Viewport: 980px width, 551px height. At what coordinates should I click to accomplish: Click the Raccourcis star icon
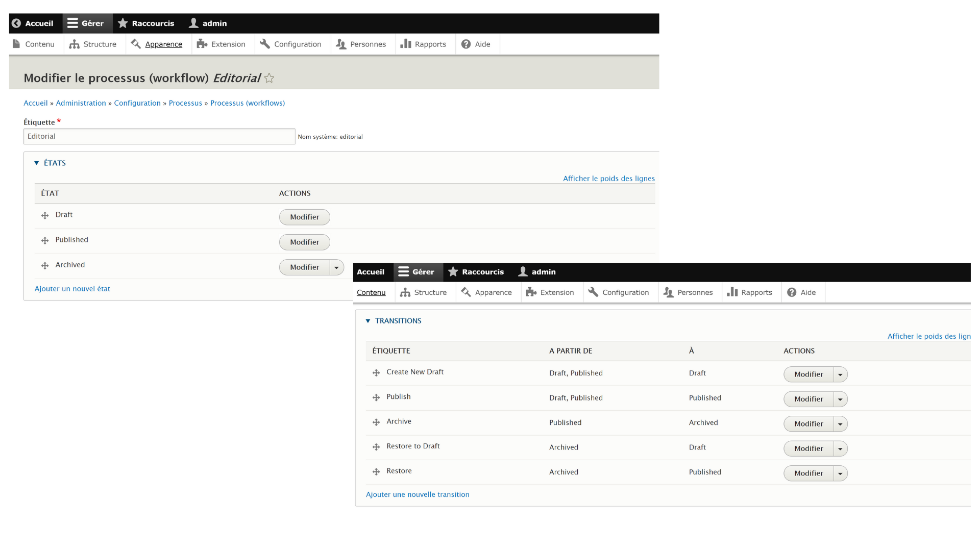pos(122,23)
